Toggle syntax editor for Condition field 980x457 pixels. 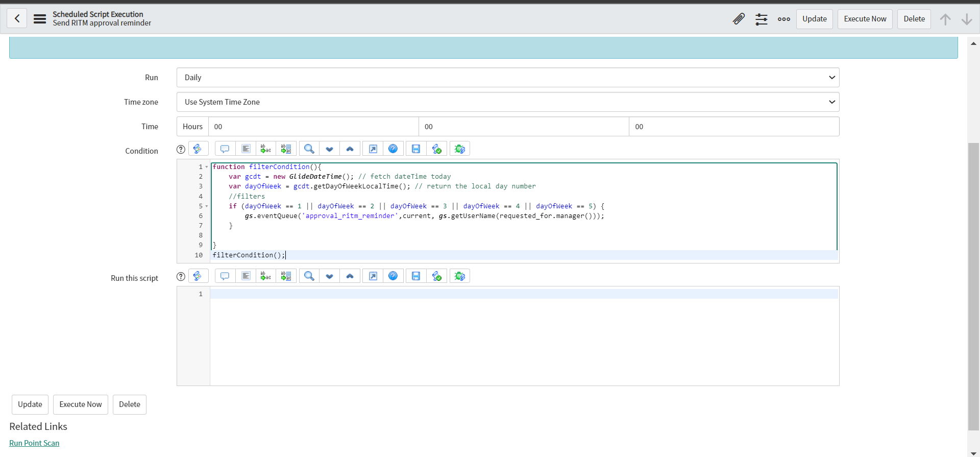[198, 149]
